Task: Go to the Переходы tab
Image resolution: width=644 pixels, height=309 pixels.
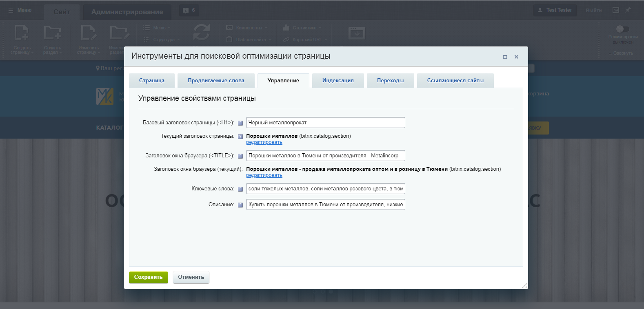Action: (391, 81)
